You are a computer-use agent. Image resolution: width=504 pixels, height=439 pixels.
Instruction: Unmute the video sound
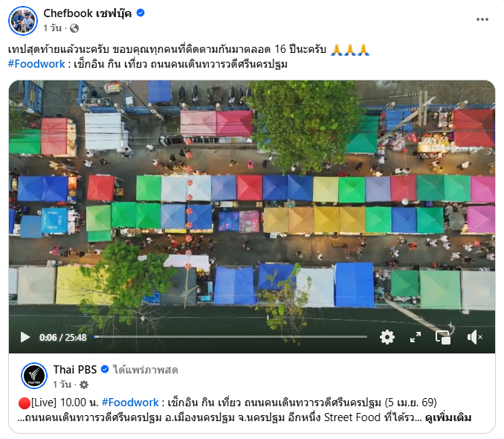point(474,337)
